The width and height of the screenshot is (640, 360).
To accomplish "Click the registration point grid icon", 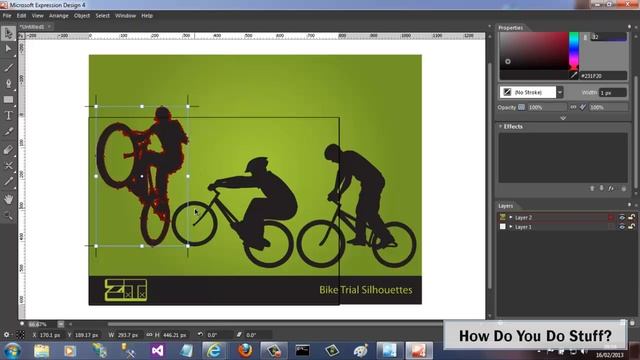I will (x=20, y=335).
